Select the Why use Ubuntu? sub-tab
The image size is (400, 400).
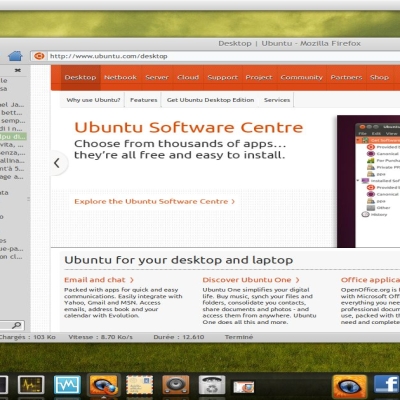click(x=93, y=100)
